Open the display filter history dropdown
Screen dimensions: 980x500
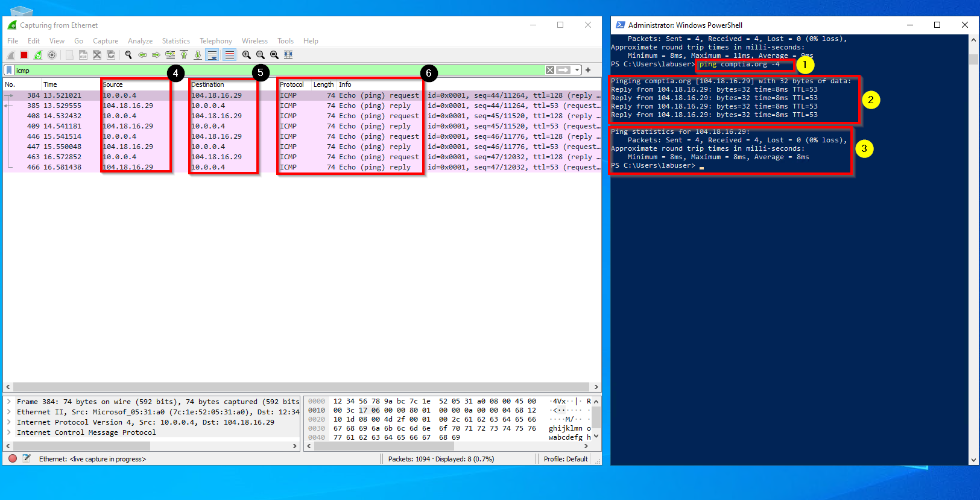coord(577,70)
